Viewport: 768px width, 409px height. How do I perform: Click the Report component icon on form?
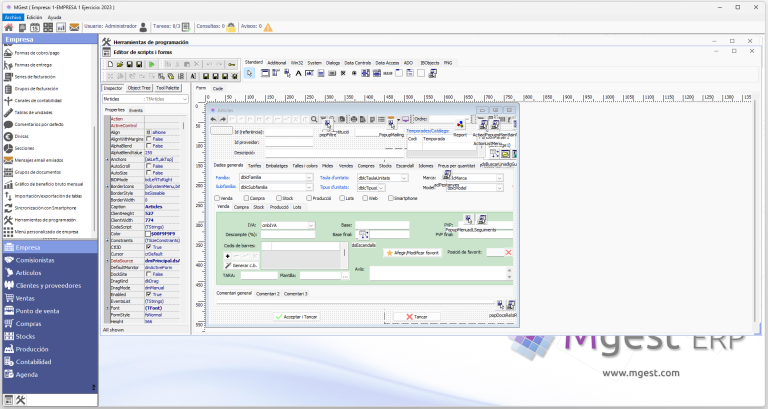460,125
